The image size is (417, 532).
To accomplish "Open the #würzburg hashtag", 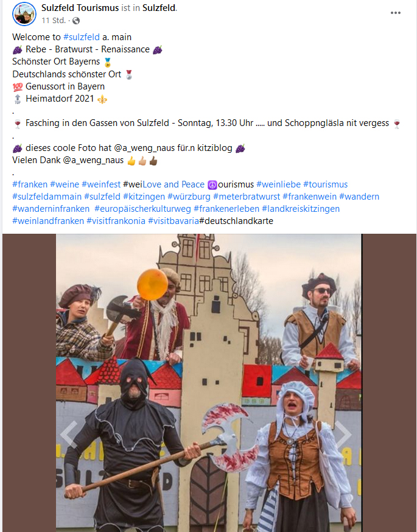I will 189,197.
